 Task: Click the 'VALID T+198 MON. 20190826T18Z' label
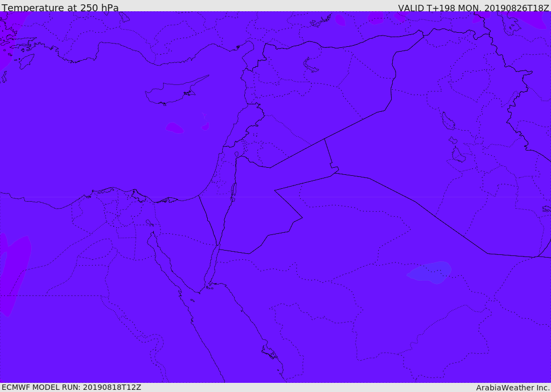[x=474, y=8]
